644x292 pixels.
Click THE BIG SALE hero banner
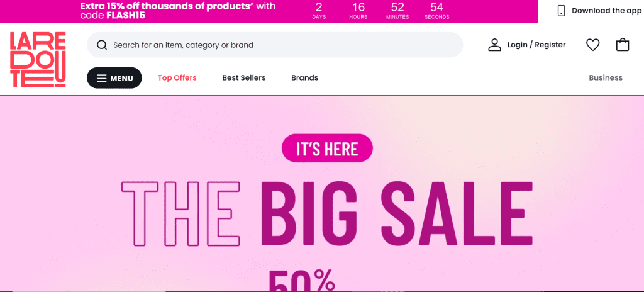[327, 213]
